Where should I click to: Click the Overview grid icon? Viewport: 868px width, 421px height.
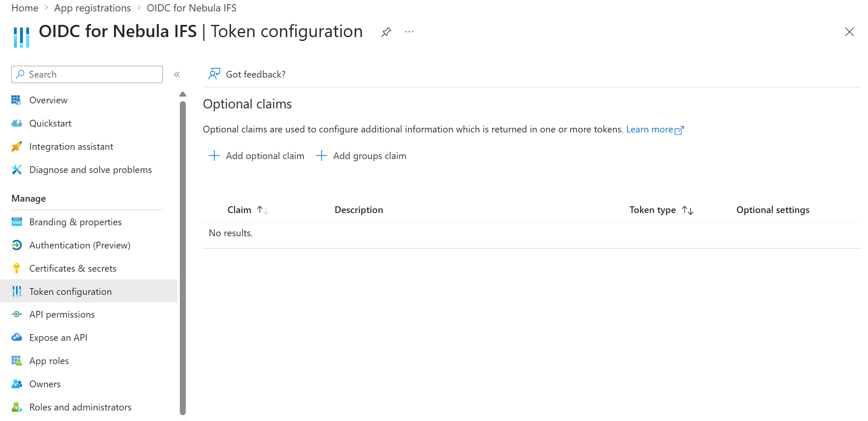[x=16, y=100]
